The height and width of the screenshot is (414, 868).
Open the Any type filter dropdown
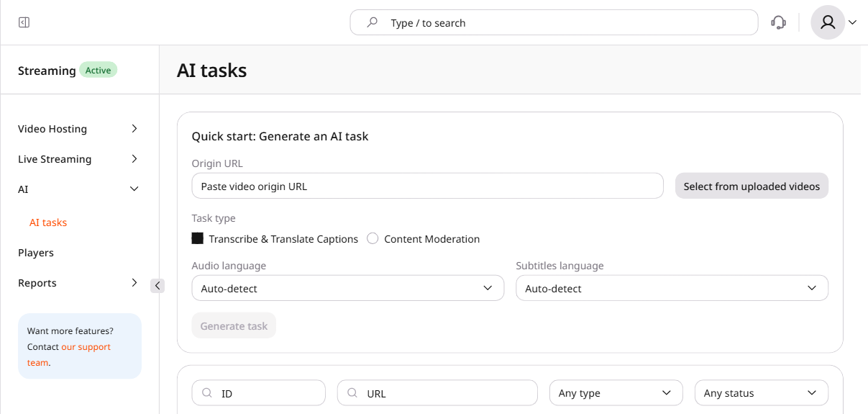616,393
